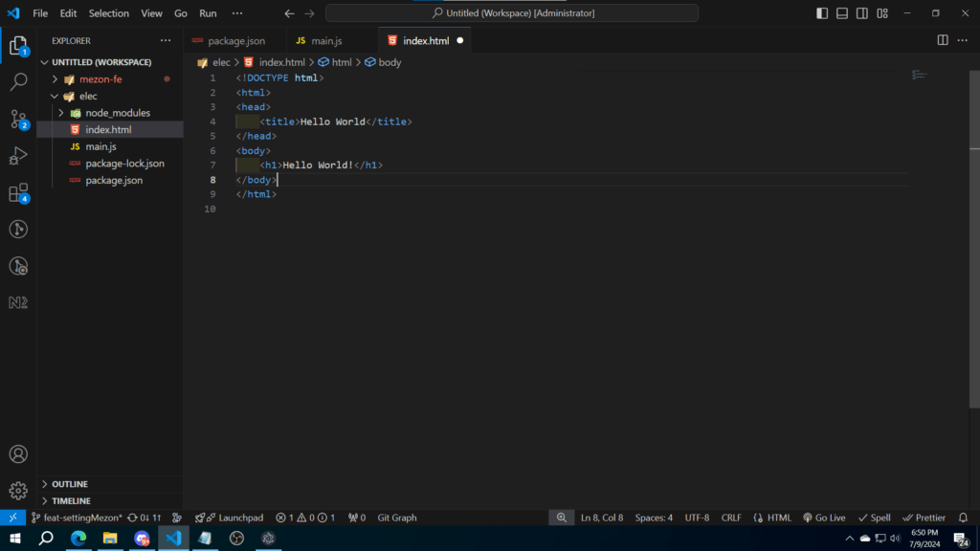Open notifications bell in status bar
Viewport: 980px width, 551px height.
963,518
